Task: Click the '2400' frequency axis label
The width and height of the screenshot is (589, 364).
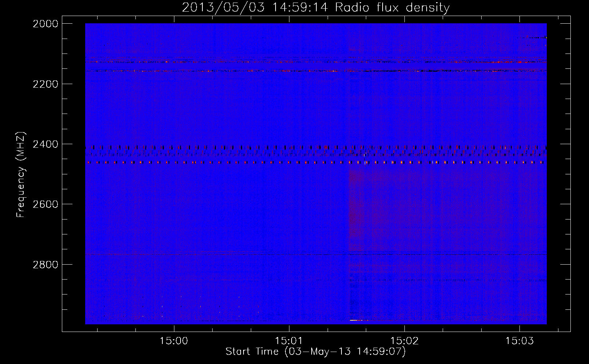Action: pos(46,144)
